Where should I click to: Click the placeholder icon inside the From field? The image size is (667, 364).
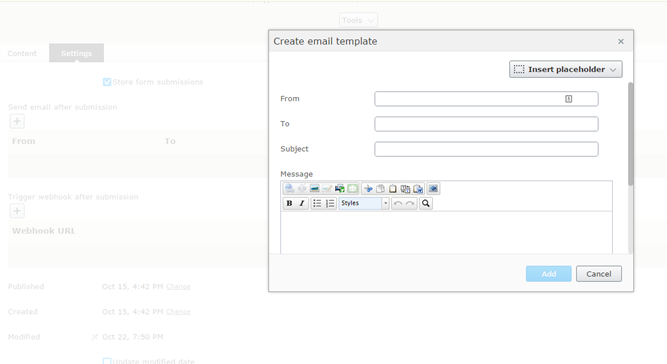coord(568,99)
